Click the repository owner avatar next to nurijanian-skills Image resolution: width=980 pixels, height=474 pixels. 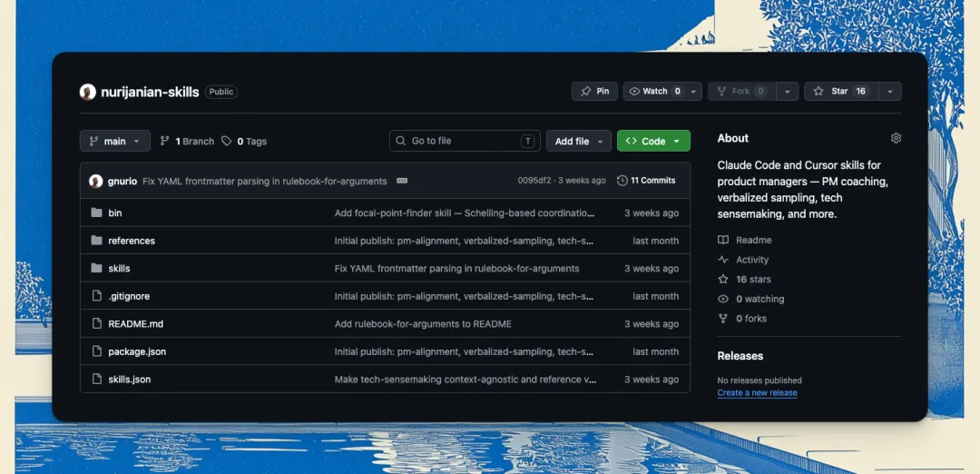point(87,92)
